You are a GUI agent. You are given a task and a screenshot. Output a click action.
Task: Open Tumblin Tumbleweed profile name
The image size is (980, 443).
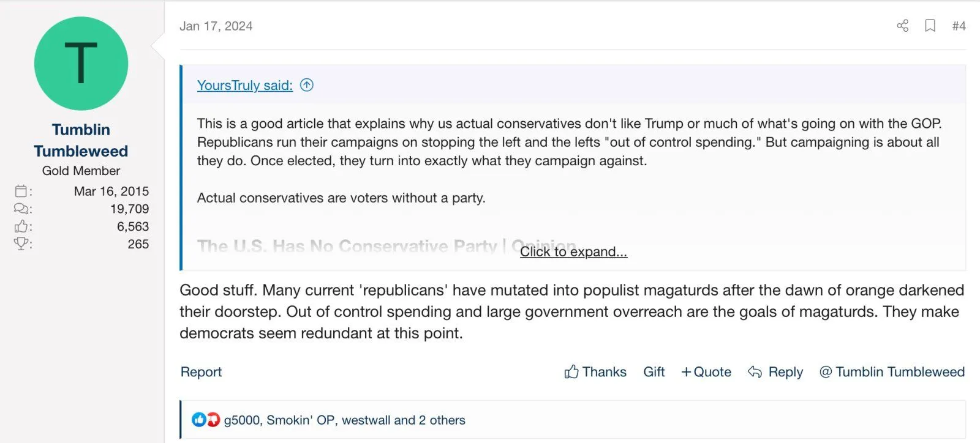[x=81, y=140]
